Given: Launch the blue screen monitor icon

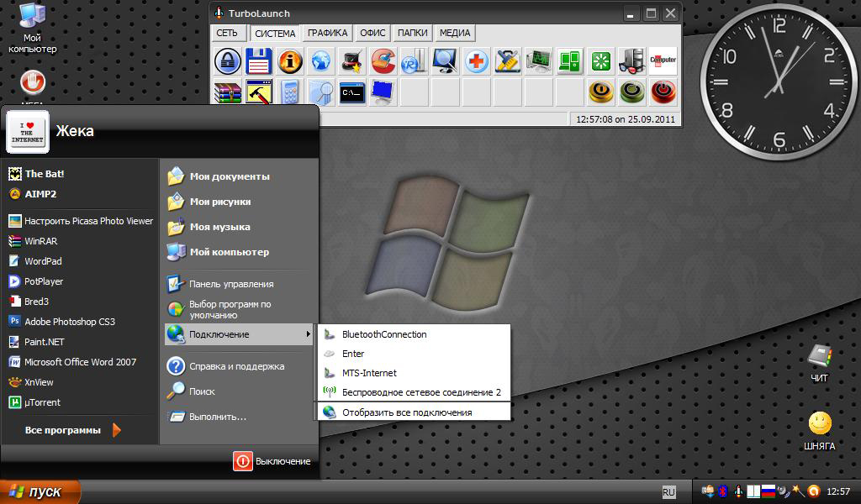Looking at the screenshot, I should (x=383, y=92).
